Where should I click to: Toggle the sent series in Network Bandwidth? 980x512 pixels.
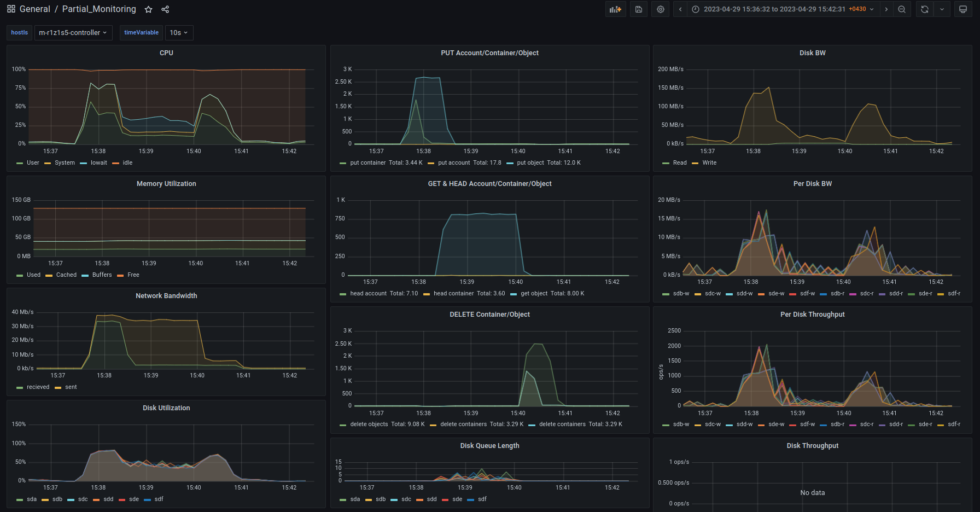click(x=71, y=387)
